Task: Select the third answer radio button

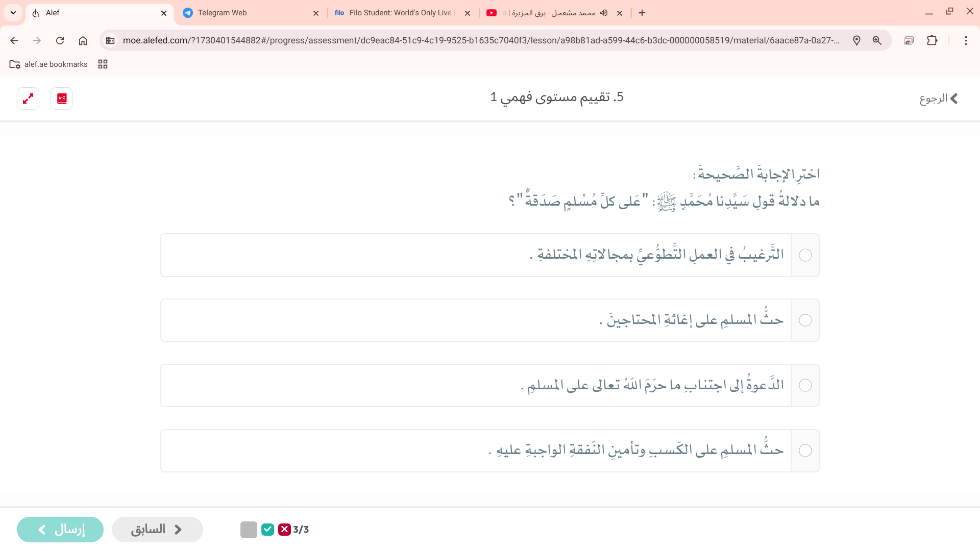Action: pos(805,385)
